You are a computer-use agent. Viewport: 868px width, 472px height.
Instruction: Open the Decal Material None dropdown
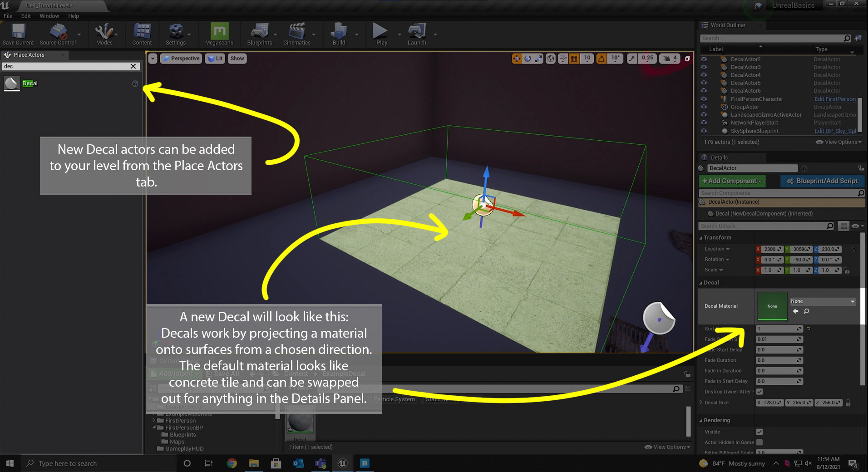(x=823, y=301)
